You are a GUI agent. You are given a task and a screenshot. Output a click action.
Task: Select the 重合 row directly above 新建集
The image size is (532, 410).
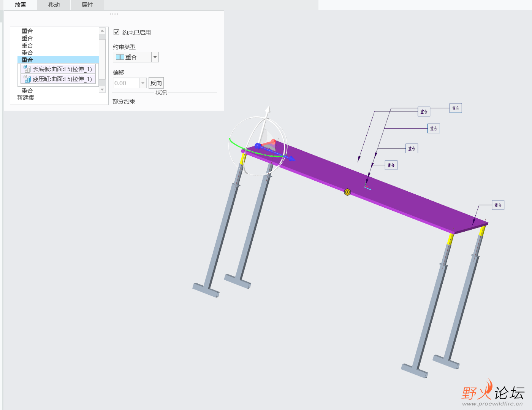(x=27, y=91)
